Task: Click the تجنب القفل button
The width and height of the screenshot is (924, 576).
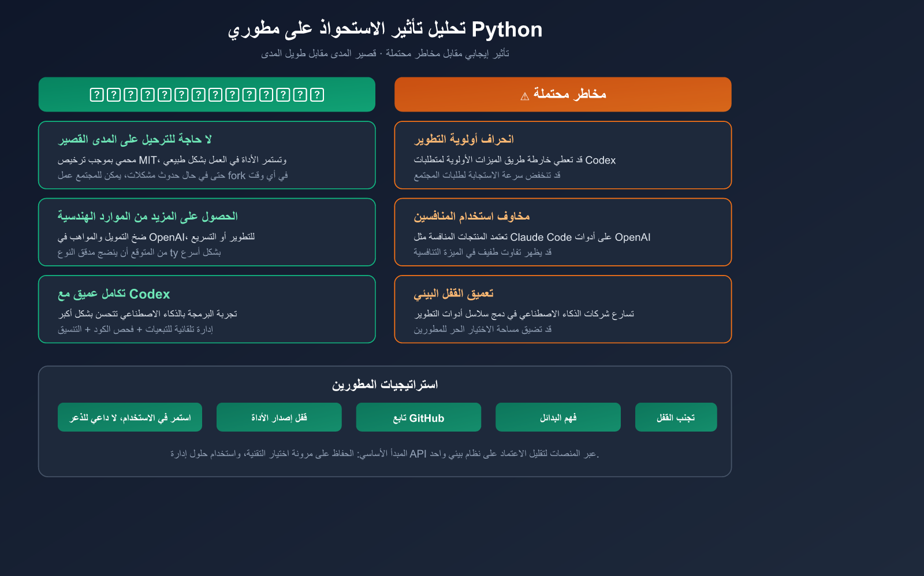Action: (x=676, y=417)
